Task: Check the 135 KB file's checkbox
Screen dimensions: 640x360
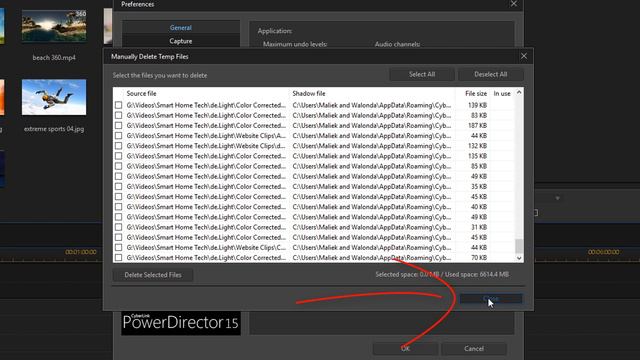Action: tap(118, 156)
